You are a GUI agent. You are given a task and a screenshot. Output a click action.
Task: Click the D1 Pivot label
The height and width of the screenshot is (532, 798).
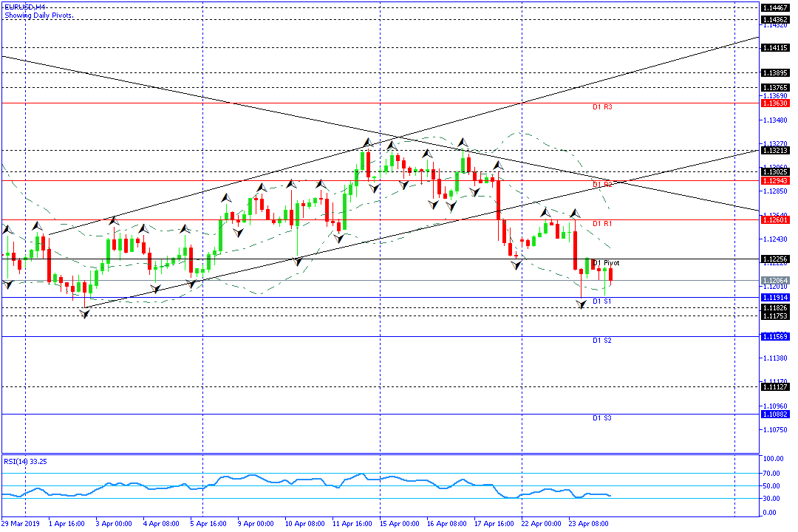[606, 263]
